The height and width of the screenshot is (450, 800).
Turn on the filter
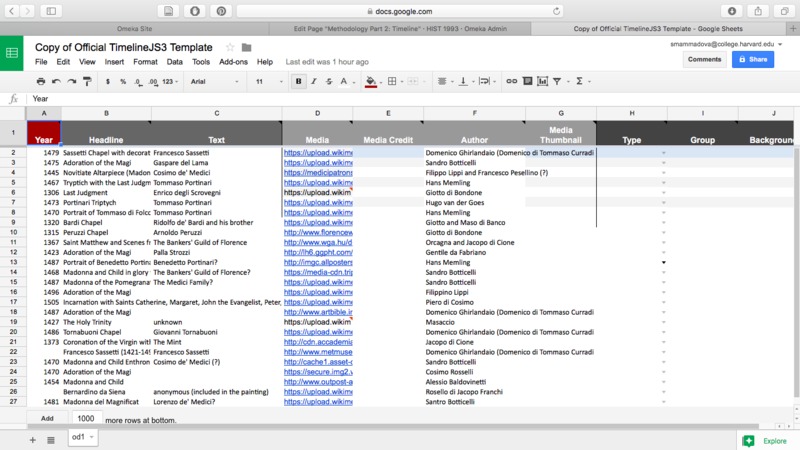point(557,81)
